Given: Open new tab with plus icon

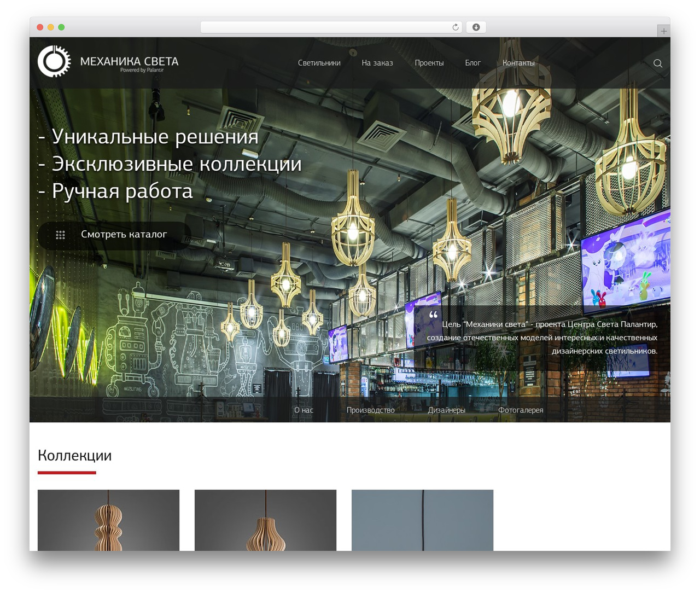Looking at the screenshot, I should click(x=663, y=31).
